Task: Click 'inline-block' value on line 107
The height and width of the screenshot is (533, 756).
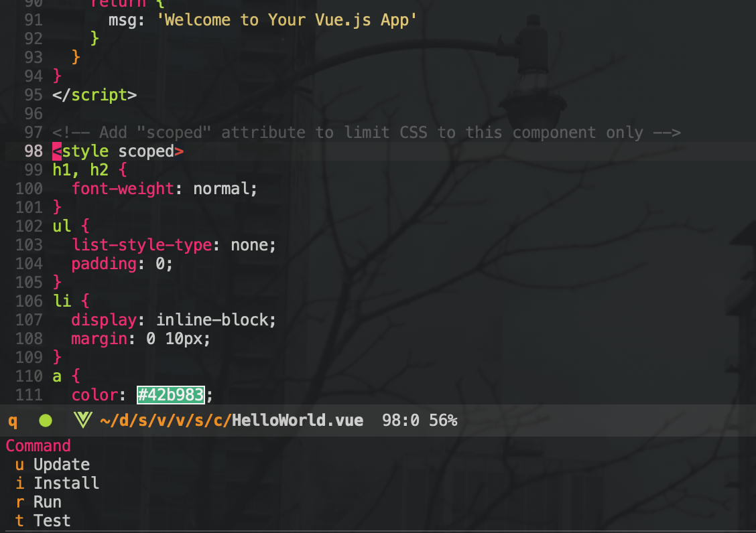Action: (x=212, y=321)
